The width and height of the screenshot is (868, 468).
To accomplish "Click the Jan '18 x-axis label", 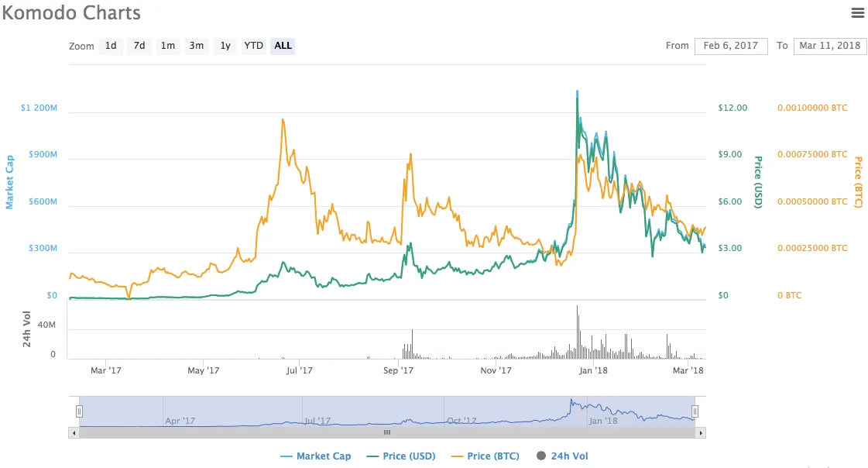I will point(593,370).
